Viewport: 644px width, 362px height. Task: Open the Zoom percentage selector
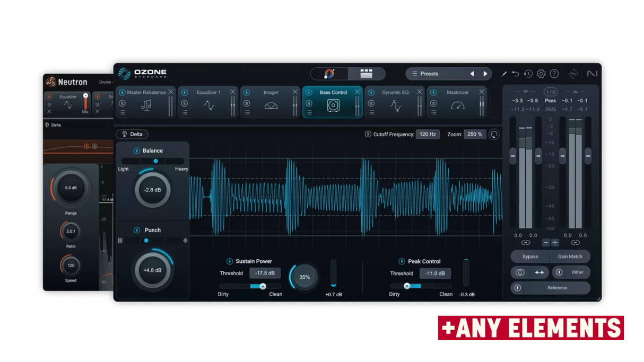click(x=475, y=134)
